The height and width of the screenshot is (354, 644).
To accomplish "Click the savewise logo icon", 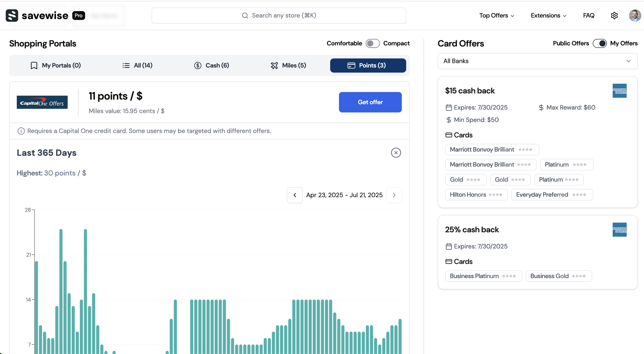I will (x=12, y=15).
